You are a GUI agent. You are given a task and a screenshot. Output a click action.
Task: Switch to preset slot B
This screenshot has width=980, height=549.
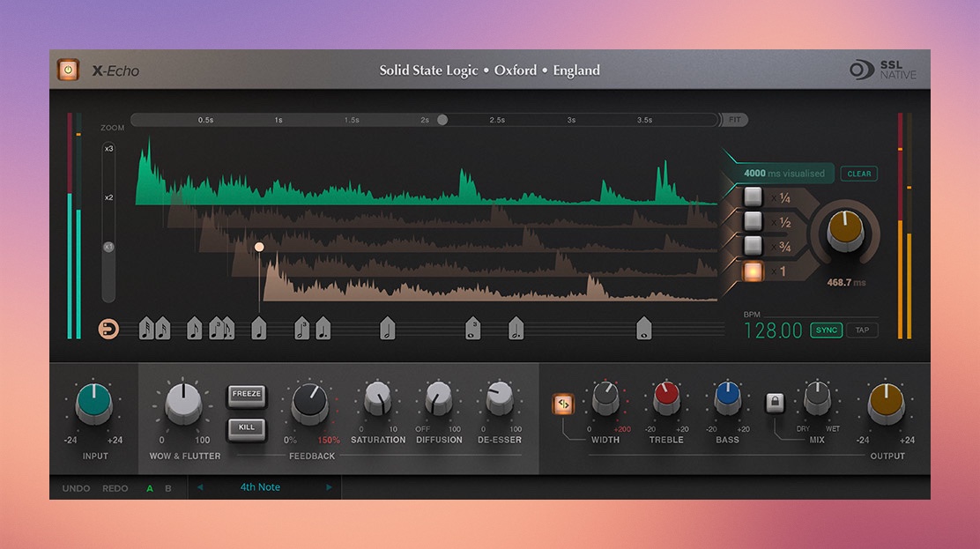(x=168, y=488)
